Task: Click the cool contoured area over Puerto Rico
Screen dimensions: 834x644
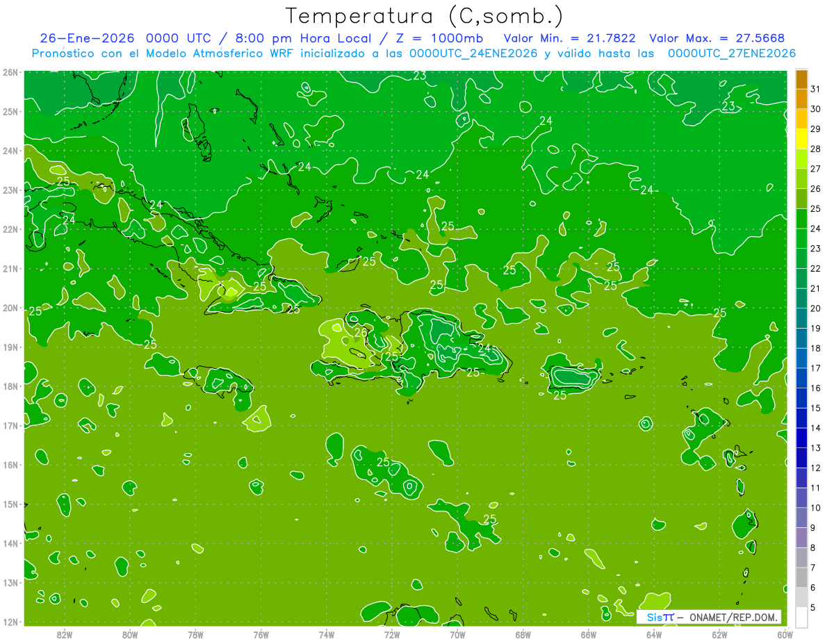Action: coord(574,377)
